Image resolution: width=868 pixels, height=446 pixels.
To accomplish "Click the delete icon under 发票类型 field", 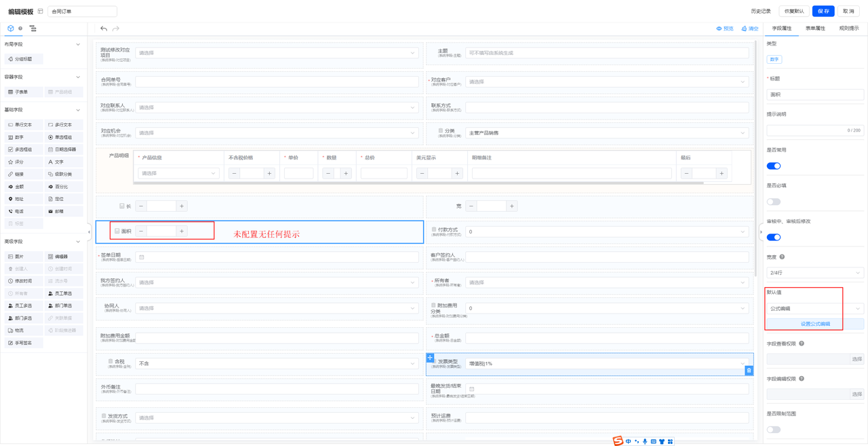I will 749,371.
